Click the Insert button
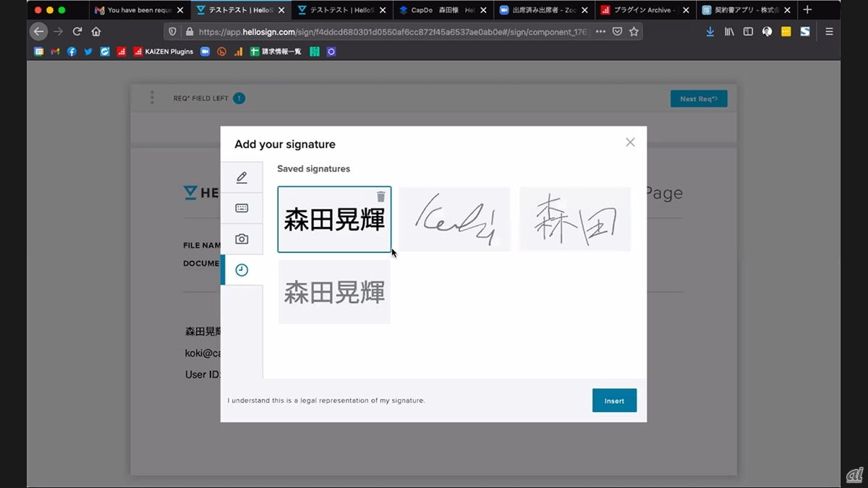868x488 pixels. click(x=614, y=401)
